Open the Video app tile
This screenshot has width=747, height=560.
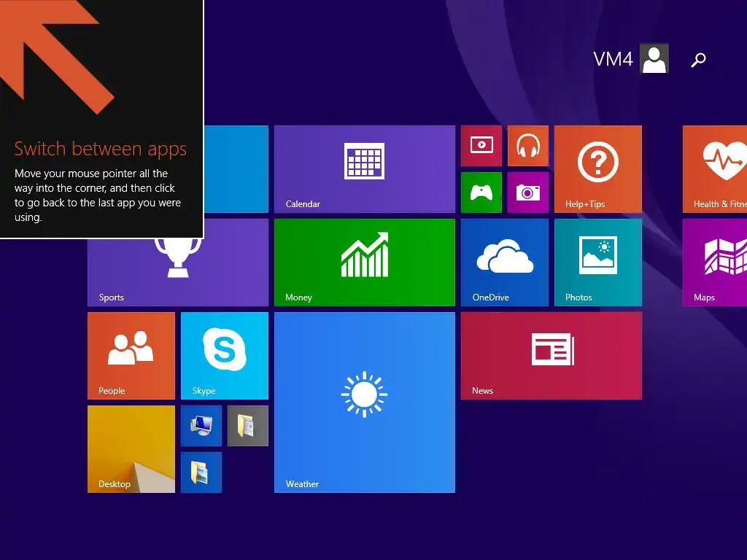click(x=481, y=146)
